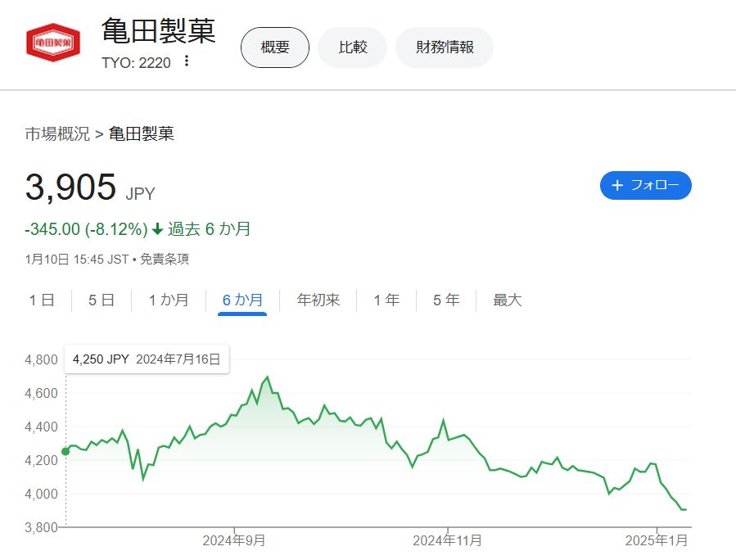Show the 5 年 chart range
Viewport: 736px width, 560px height.
click(446, 300)
